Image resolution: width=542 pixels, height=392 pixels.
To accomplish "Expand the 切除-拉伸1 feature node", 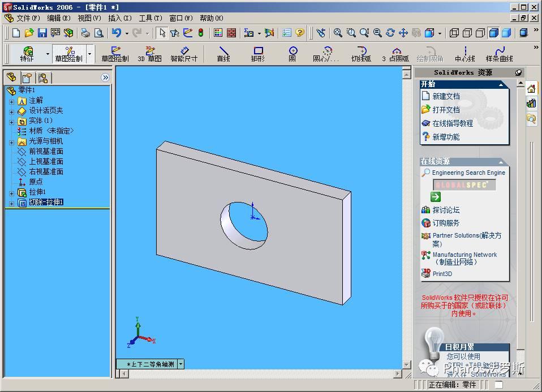I will [x=11, y=204].
